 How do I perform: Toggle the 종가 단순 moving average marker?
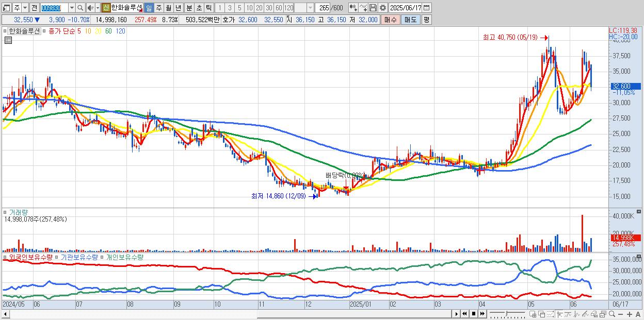[x=45, y=31]
